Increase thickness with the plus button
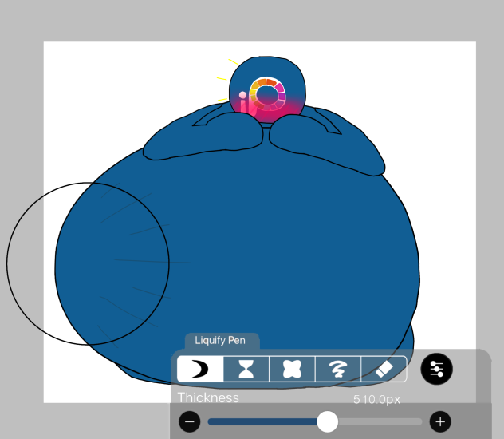Viewport: 504px width, 439px height. coord(440,421)
